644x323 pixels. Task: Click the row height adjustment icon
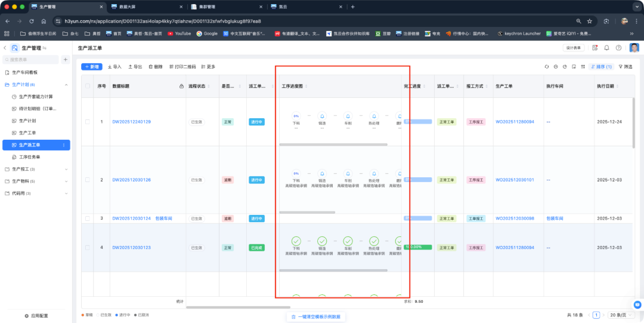(x=583, y=67)
